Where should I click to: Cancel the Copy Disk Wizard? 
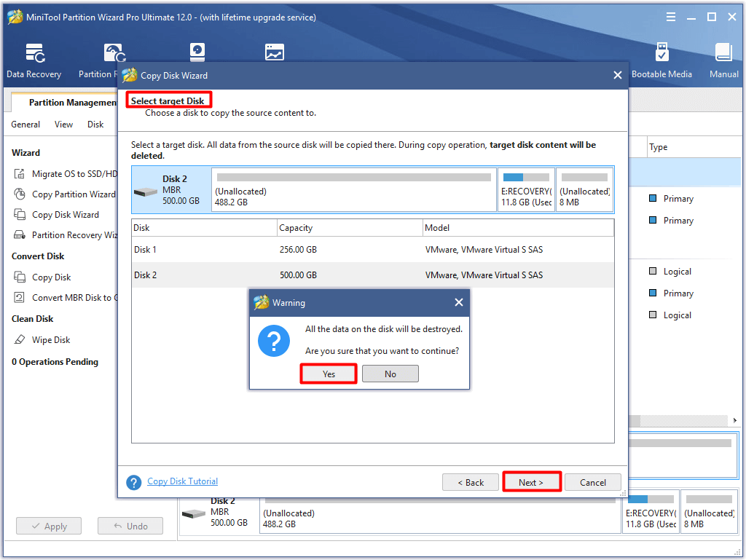(x=593, y=482)
